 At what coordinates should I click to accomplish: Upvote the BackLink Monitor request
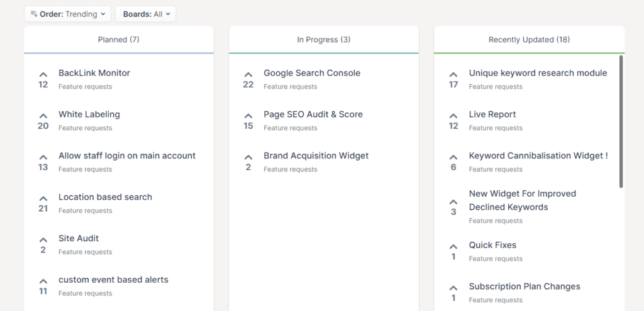coord(43,75)
